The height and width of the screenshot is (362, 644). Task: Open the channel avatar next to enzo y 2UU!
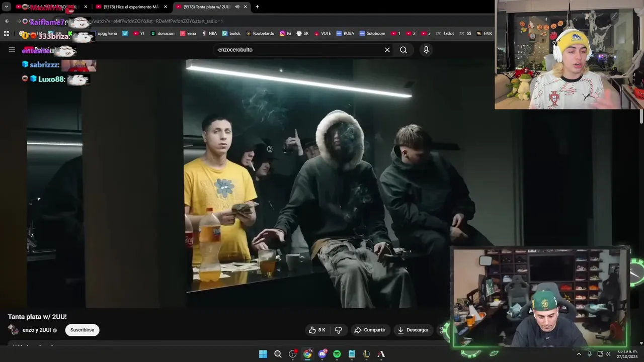(14, 330)
